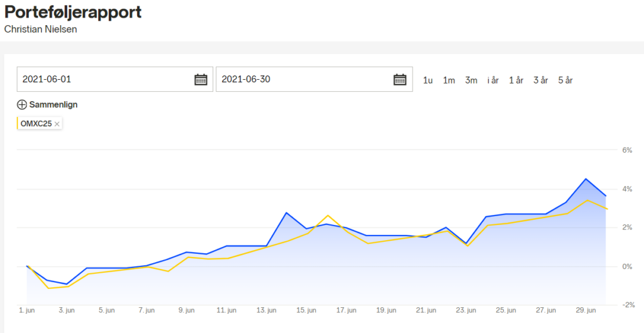Open the end date calendar picker icon
This screenshot has height=333, width=644.
coord(399,79)
